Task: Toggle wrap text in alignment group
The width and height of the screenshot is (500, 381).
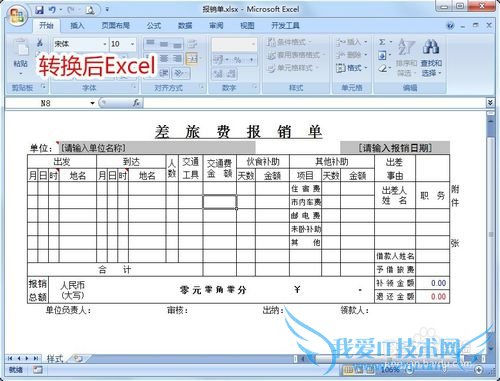Action: click(192, 44)
